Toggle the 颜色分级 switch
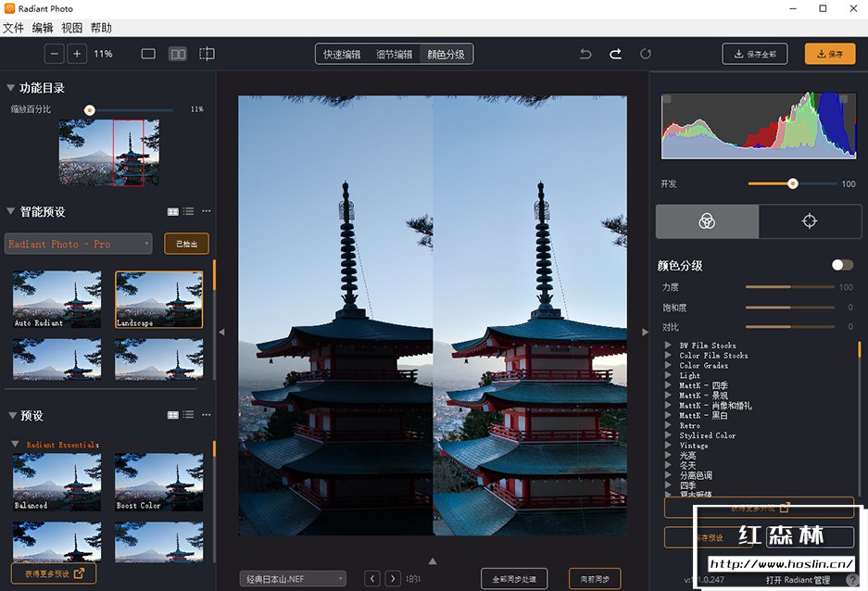Screen dimensions: 868x591 point(842,265)
